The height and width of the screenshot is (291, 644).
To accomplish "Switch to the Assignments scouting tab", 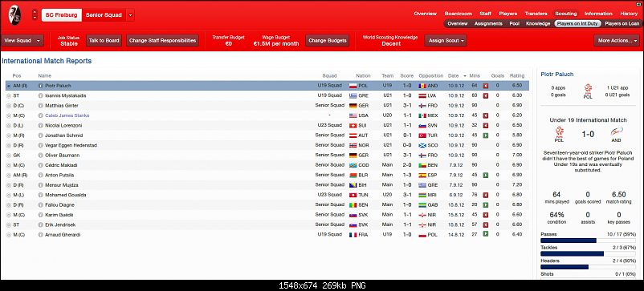I will click(488, 24).
